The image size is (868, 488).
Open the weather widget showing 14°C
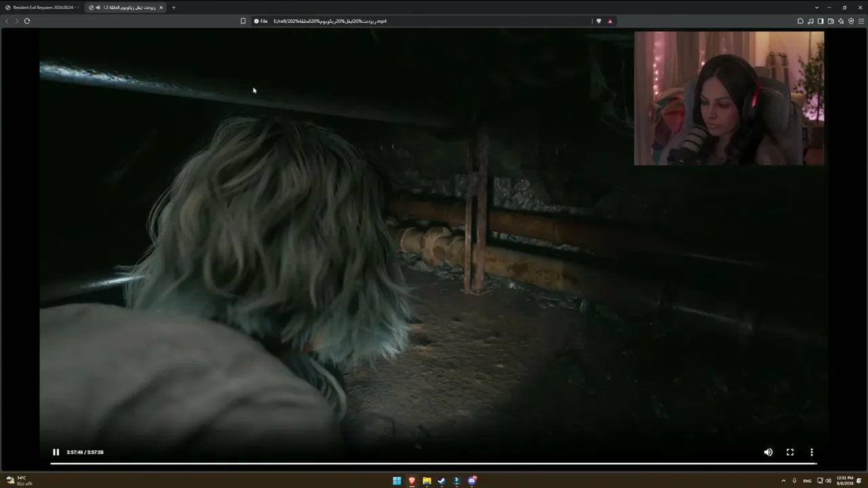pyautogui.click(x=19, y=481)
